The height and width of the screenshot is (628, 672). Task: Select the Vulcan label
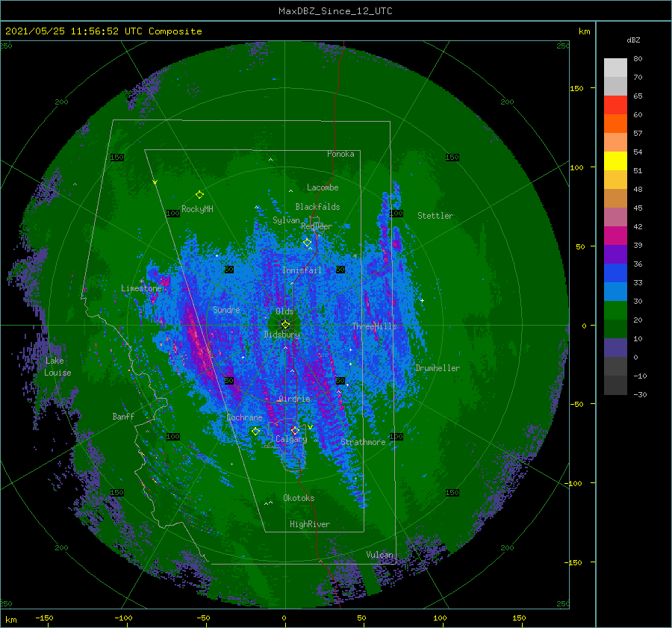(380, 555)
